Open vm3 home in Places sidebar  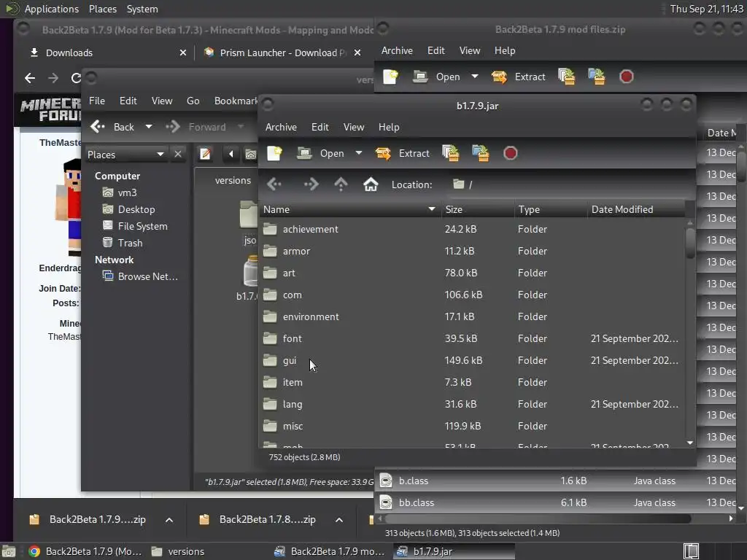coord(127,192)
